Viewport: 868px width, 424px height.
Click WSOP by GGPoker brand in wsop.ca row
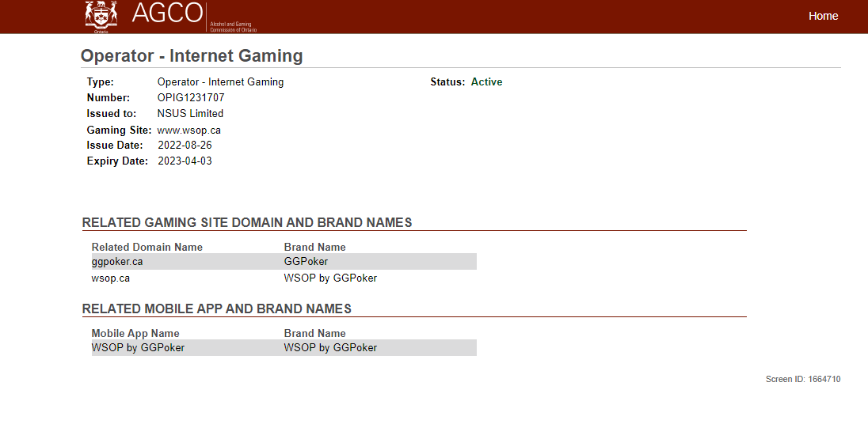[330, 278]
